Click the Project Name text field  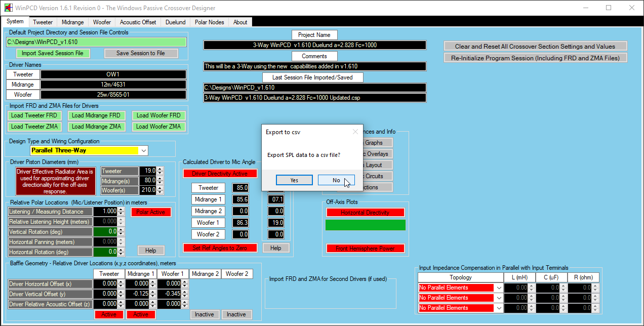(x=314, y=45)
